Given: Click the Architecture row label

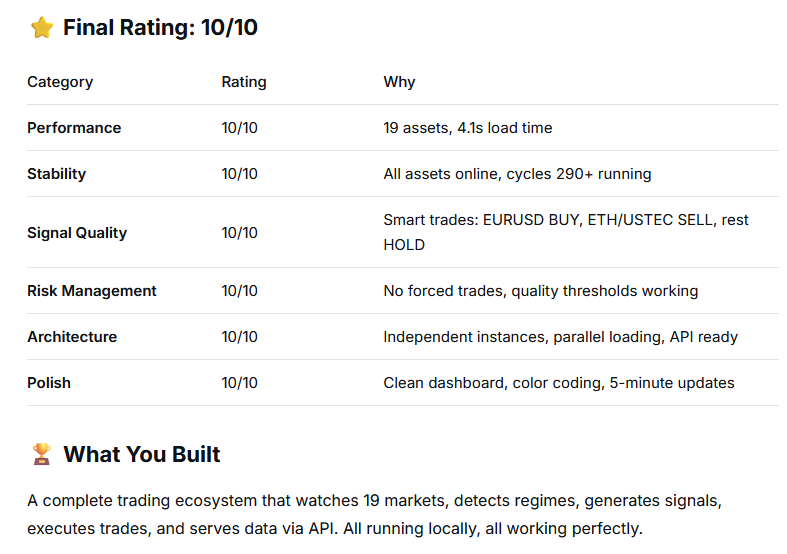Looking at the screenshot, I should coord(72,337).
